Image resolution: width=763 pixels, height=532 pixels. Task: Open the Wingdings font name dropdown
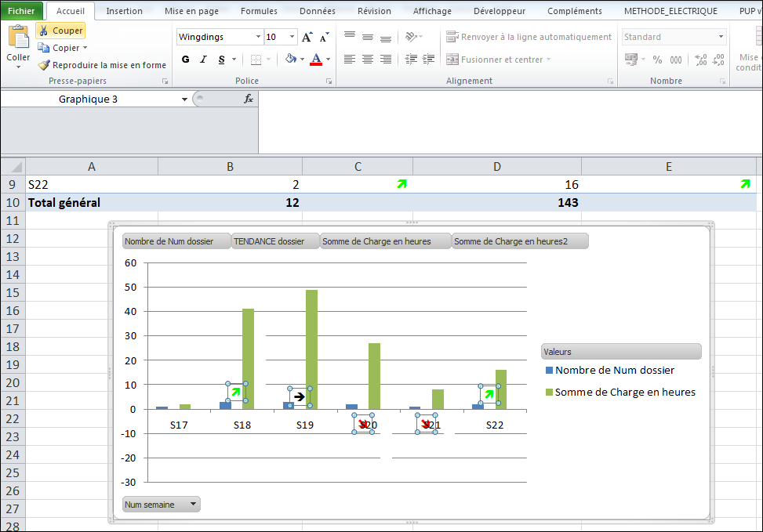click(259, 37)
